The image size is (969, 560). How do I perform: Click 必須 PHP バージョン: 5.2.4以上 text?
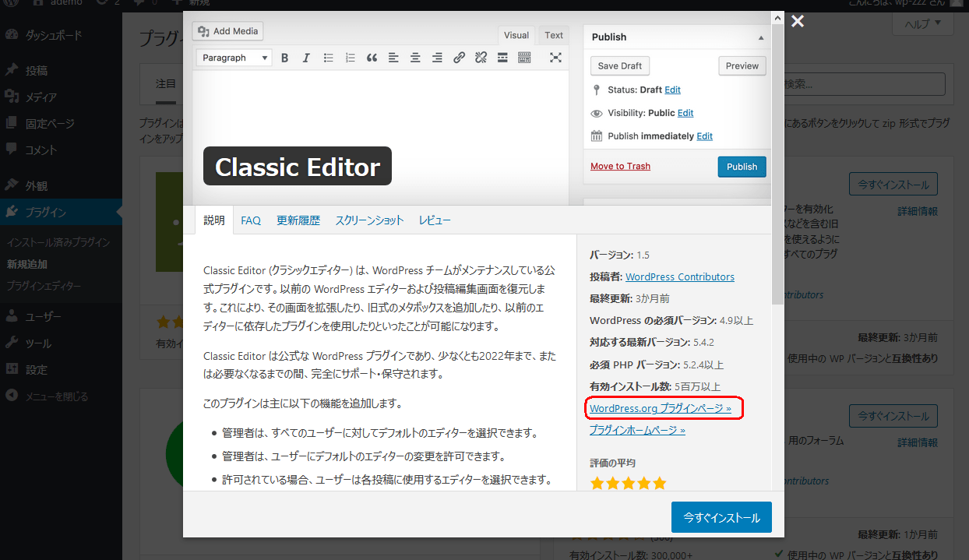(x=657, y=364)
